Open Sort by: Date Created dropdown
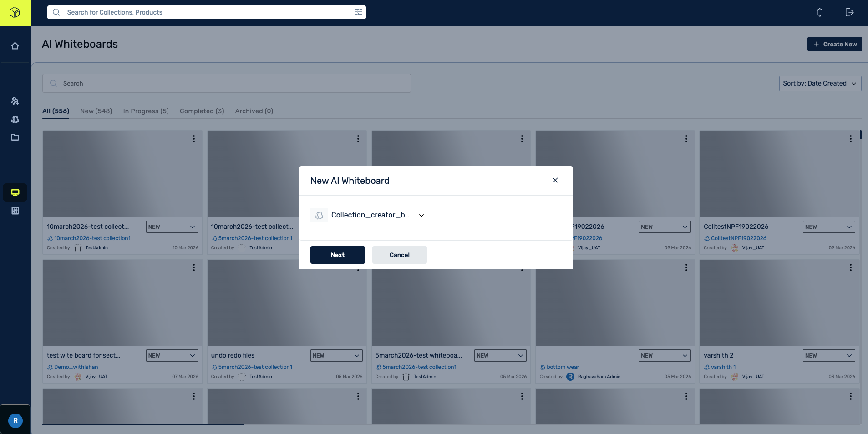 click(820, 83)
